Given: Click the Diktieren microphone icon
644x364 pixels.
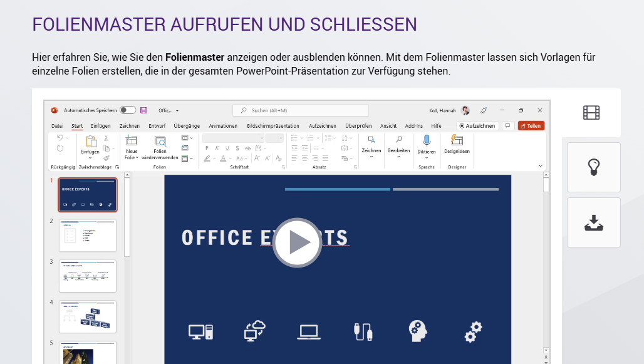Looking at the screenshot, I should click(x=427, y=141).
